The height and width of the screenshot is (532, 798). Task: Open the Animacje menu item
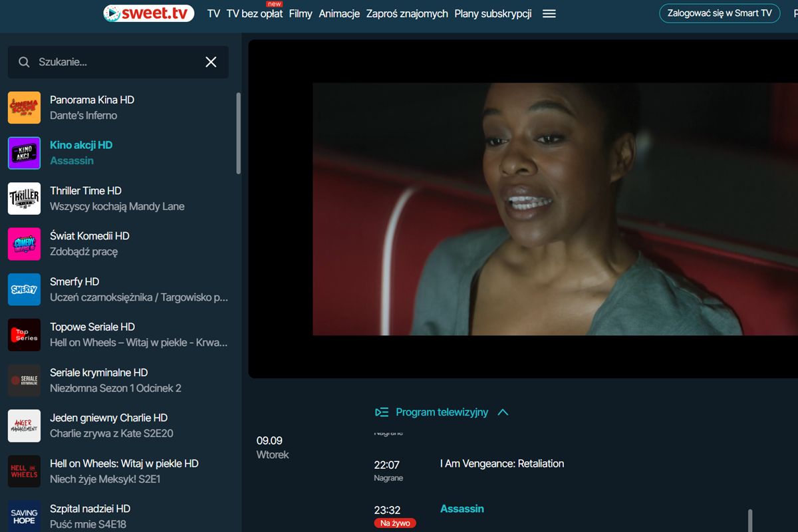pos(339,13)
